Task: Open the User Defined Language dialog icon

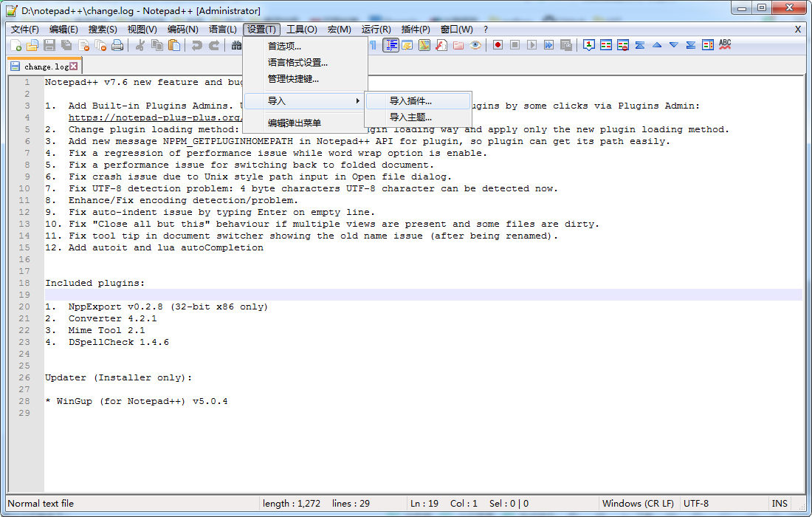Action: point(407,46)
